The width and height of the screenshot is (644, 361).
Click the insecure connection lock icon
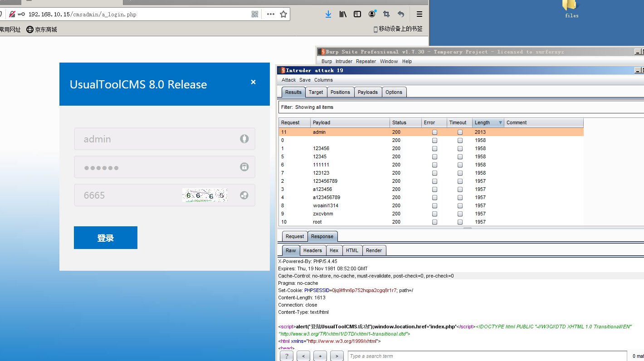(12, 14)
